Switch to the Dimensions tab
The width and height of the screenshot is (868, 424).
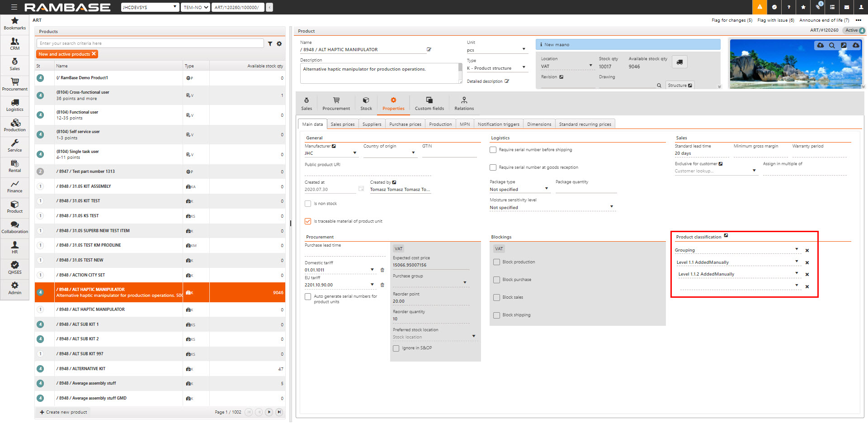[x=539, y=124]
